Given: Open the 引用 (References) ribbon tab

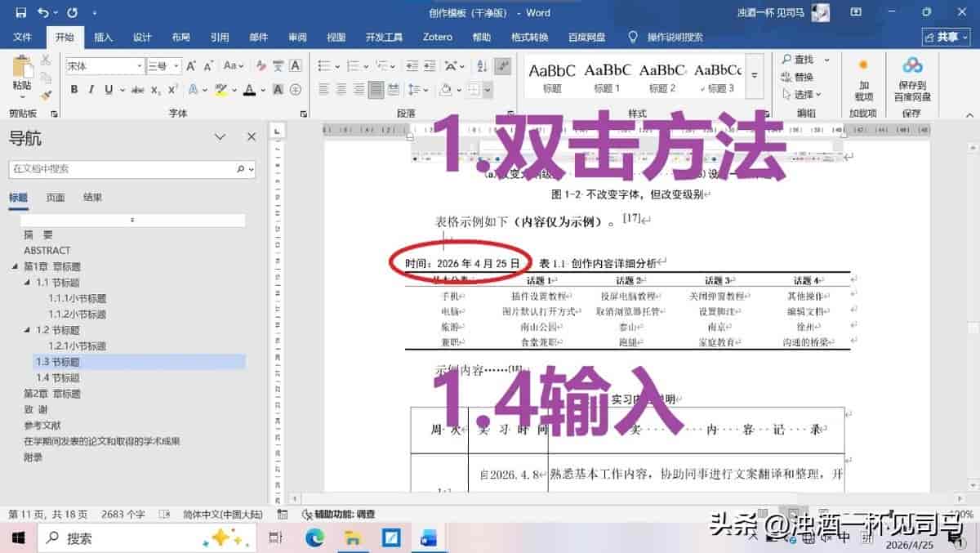Looking at the screenshot, I should 220,37.
